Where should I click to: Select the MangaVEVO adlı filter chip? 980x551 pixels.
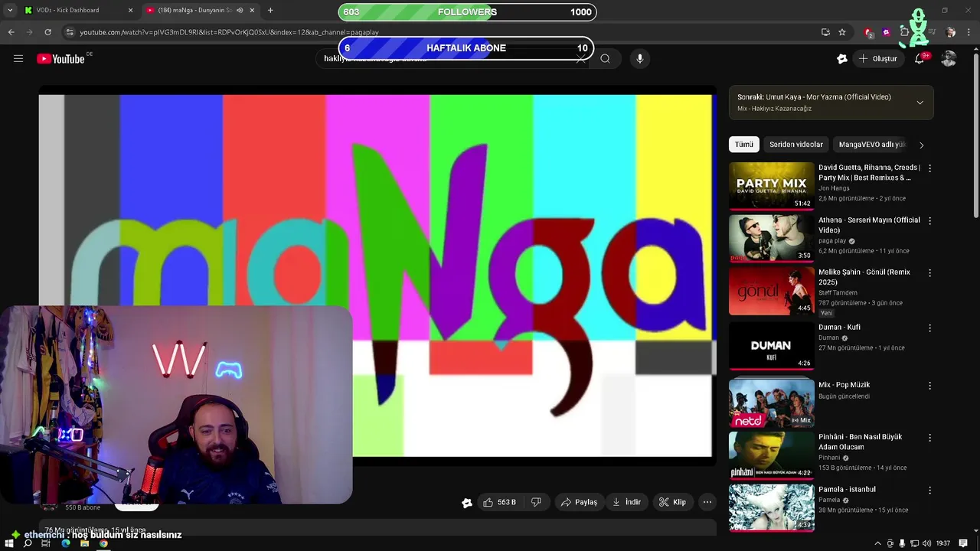pyautogui.click(x=871, y=144)
